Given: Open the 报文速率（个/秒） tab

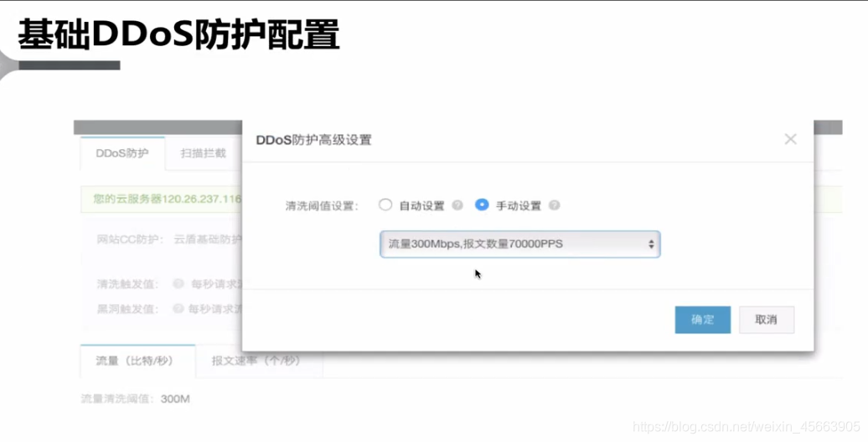Looking at the screenshot, I should coord(256,361).
